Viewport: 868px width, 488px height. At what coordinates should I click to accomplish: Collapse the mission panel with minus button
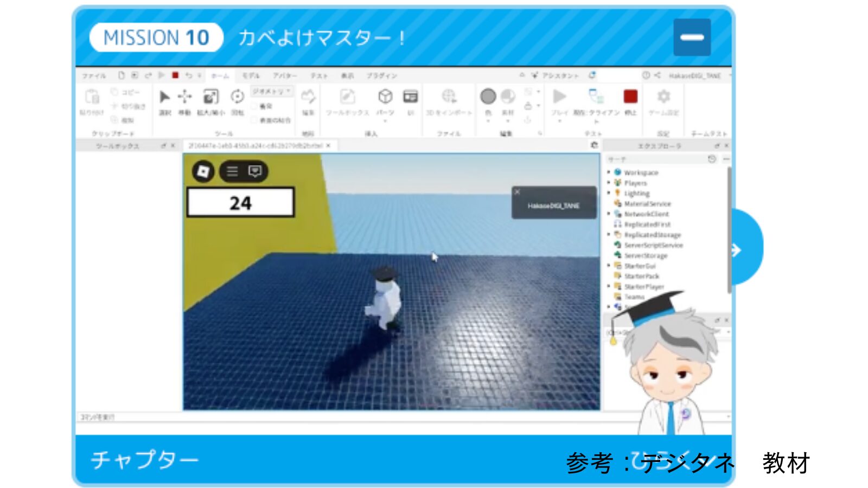(692, 37)
